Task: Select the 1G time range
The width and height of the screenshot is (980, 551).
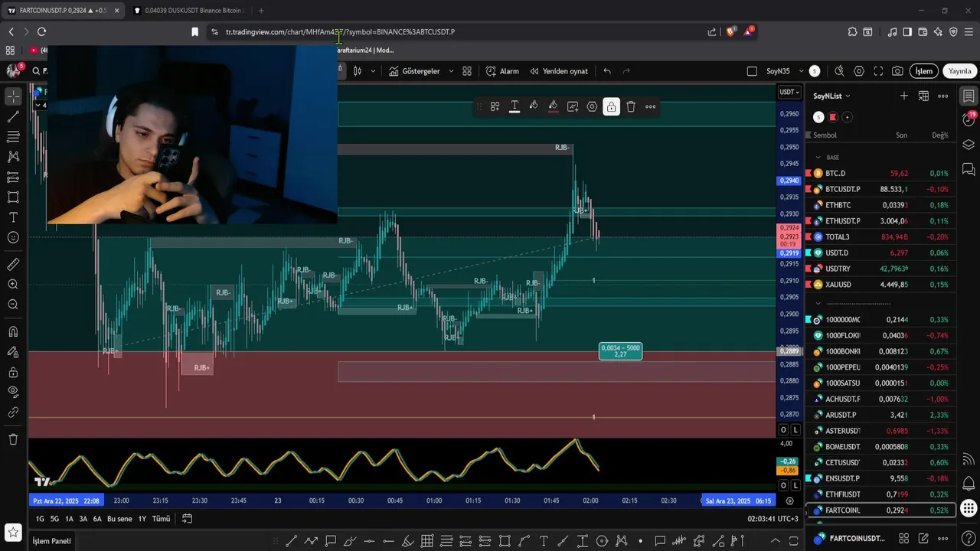Action: [40, 519]
